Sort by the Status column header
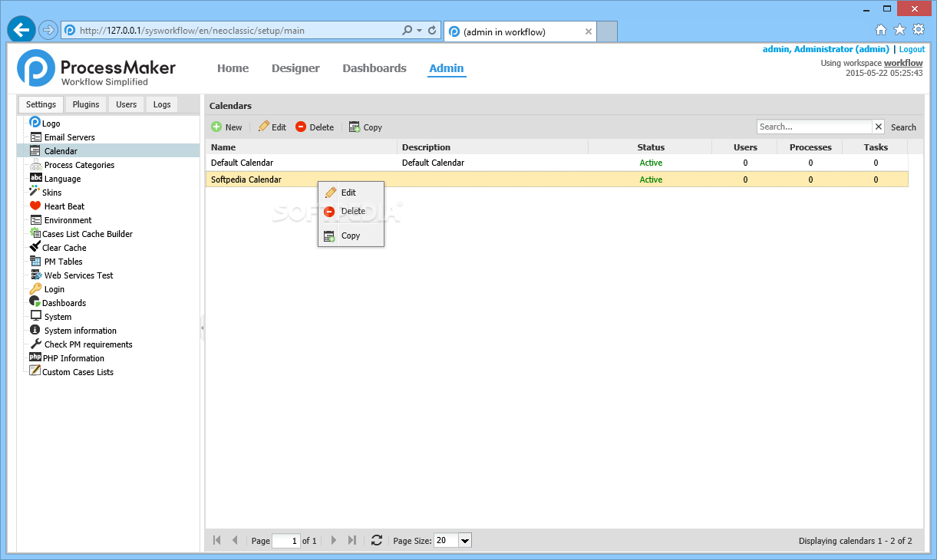Image resolution: width=937 pixels, height=560 pixels. (x=651, y=147)
